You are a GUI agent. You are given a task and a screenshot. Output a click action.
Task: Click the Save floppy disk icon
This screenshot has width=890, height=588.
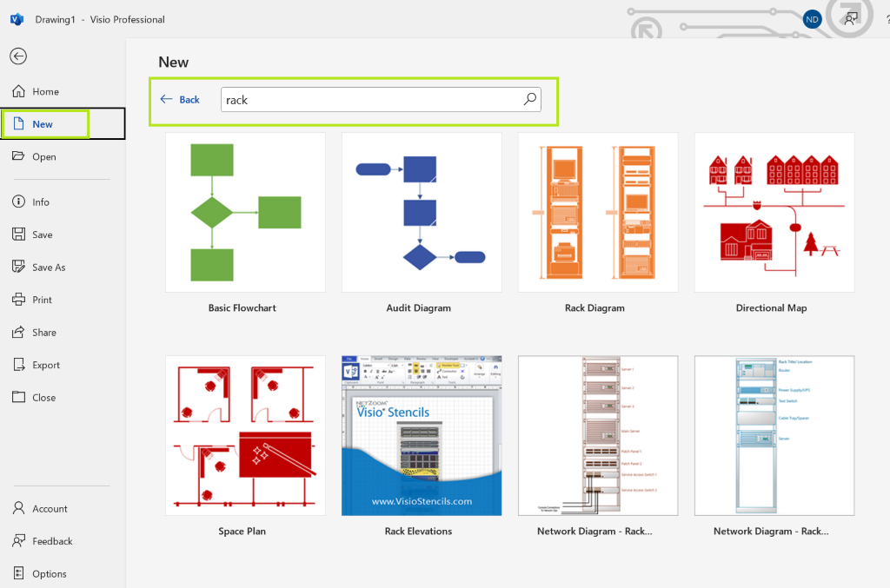[x=19, y=235]
